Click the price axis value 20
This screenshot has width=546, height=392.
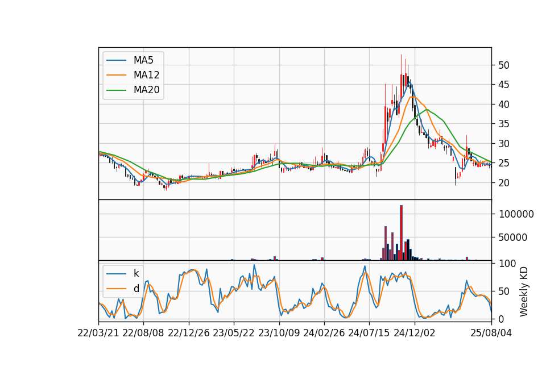pyautogui.click(x=504, y=183)
